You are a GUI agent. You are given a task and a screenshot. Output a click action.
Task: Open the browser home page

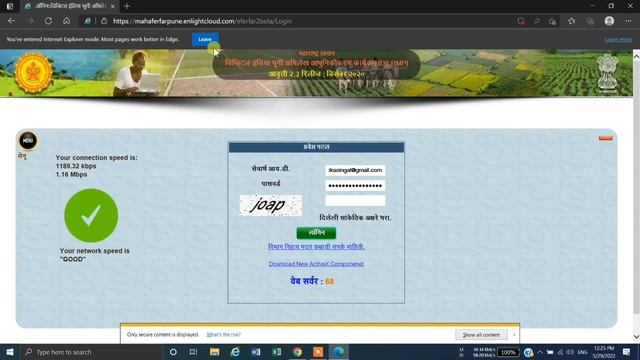pyautogui.click(x=67, y=21)
